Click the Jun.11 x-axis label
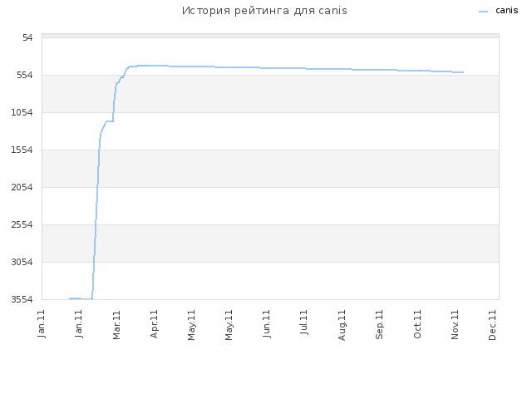532x399 pixels. 267,323
